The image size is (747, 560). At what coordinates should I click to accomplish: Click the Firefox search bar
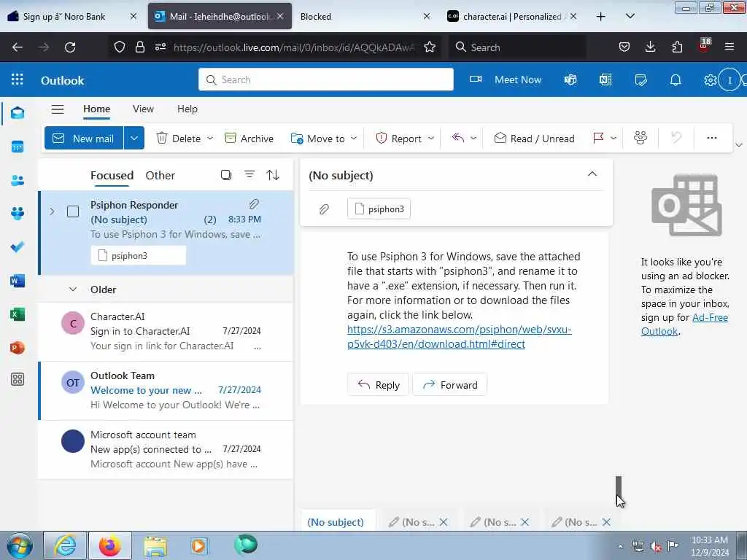[517, 47]
